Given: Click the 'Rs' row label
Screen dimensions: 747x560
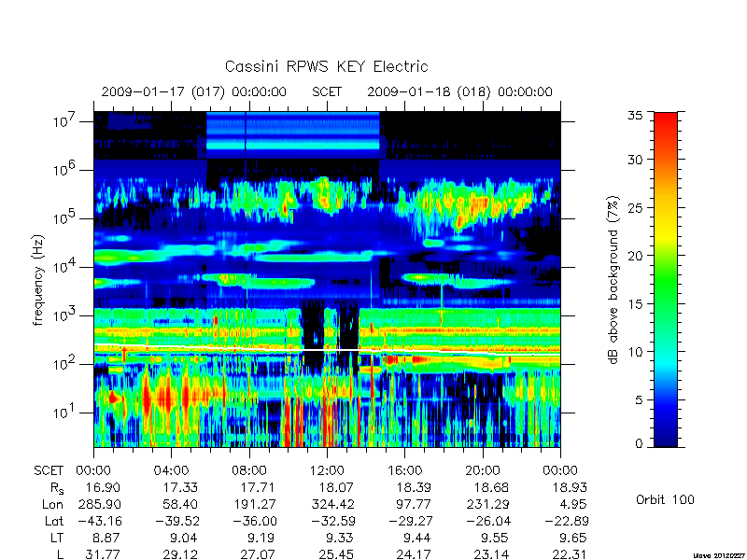Looking at the screenshot, I should click(x=56, y=488).
